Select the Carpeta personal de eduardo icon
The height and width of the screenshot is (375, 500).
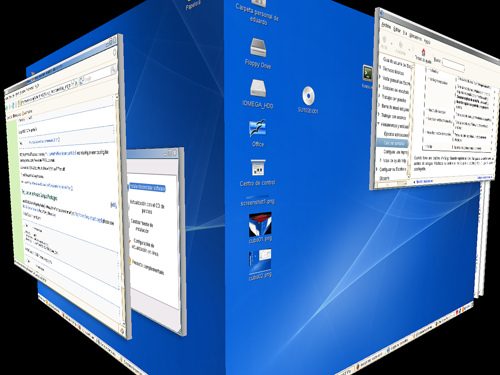pyautogui.click(x=257, y=12)
